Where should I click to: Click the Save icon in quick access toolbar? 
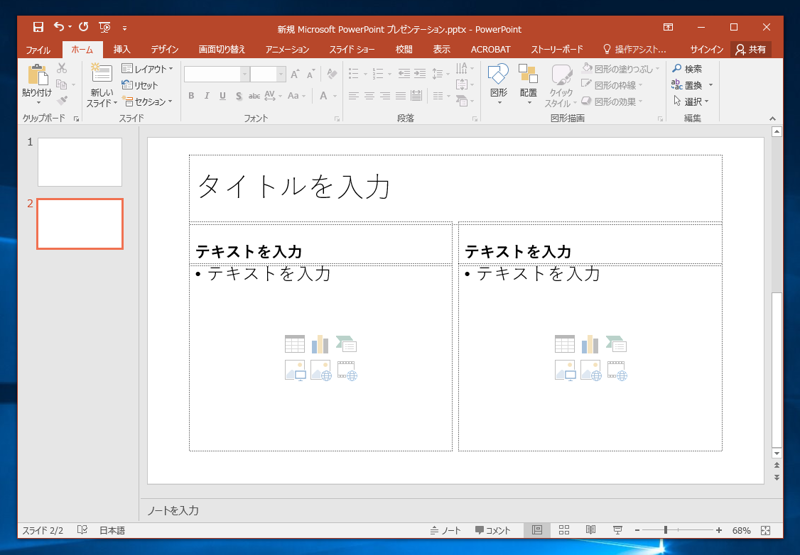[x=38, y=27]
